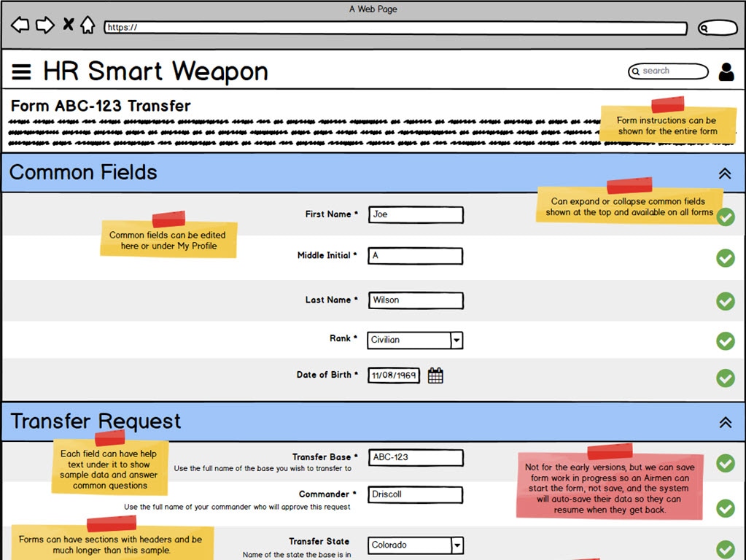
Task: Open the hamburger navigation menu
Action: pyautogui.click(x=21, y=71)
